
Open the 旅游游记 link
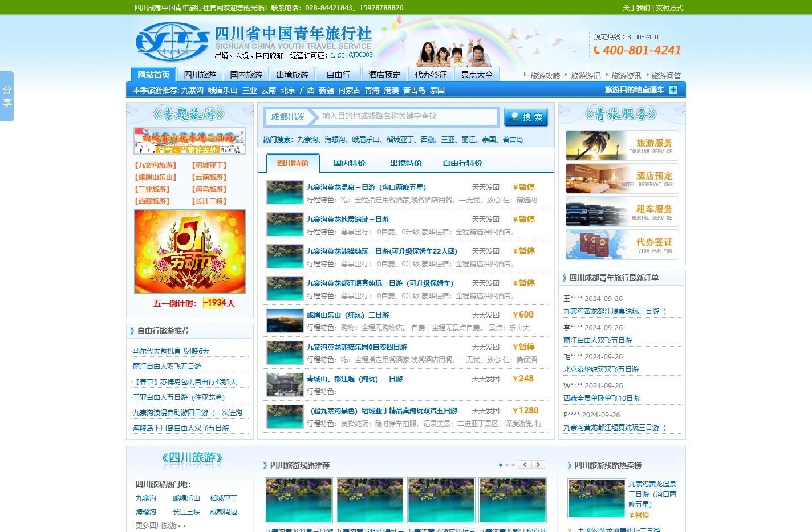pos(586,76)
